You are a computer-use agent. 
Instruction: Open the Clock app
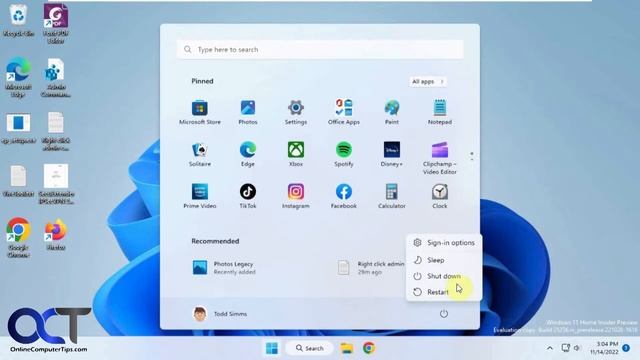click(440, 196)
